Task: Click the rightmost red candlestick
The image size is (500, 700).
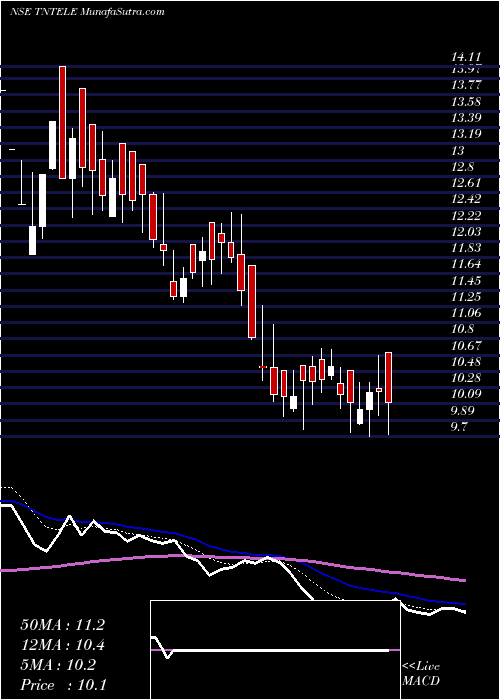Action: coord(388,378)
